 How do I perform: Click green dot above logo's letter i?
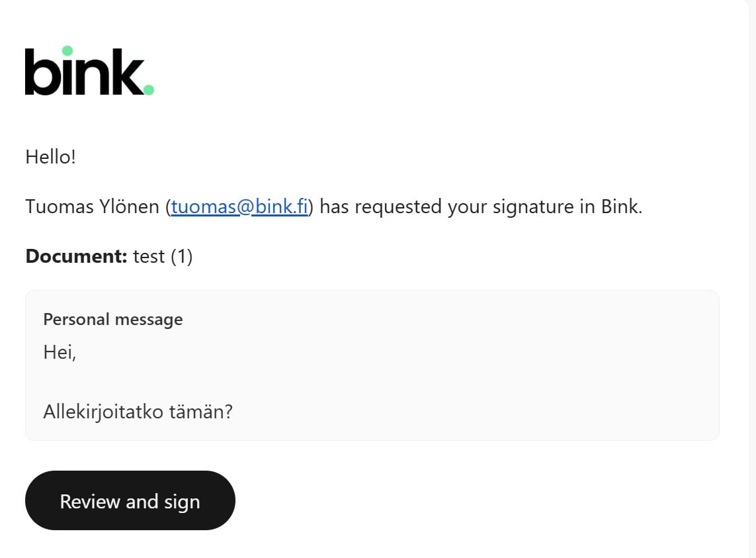click(x=67, y=50)
